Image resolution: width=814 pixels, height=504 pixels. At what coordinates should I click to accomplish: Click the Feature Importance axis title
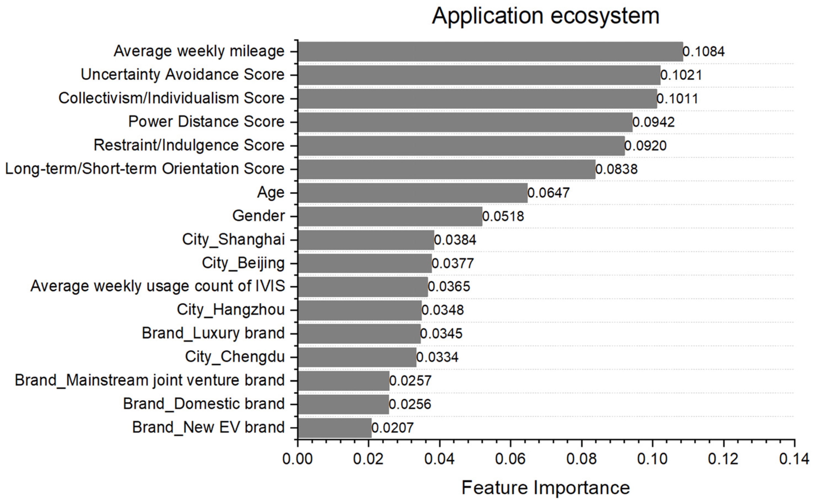(x=545, y=488)
